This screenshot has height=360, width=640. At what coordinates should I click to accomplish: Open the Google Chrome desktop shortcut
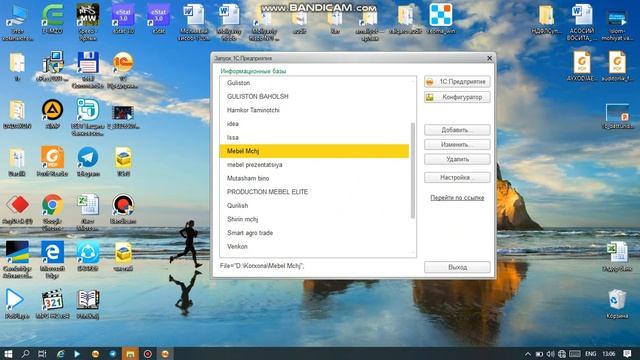point(52,211)
